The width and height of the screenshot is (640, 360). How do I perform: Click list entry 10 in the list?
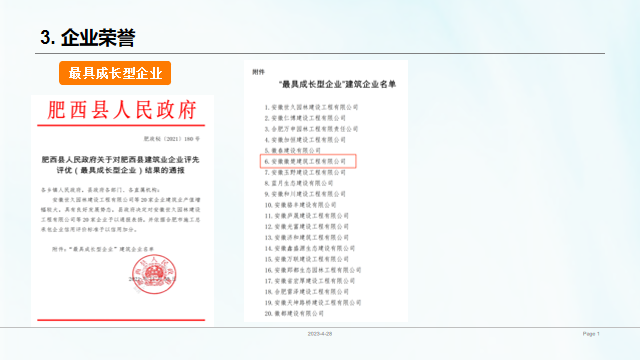coord(300,205)
